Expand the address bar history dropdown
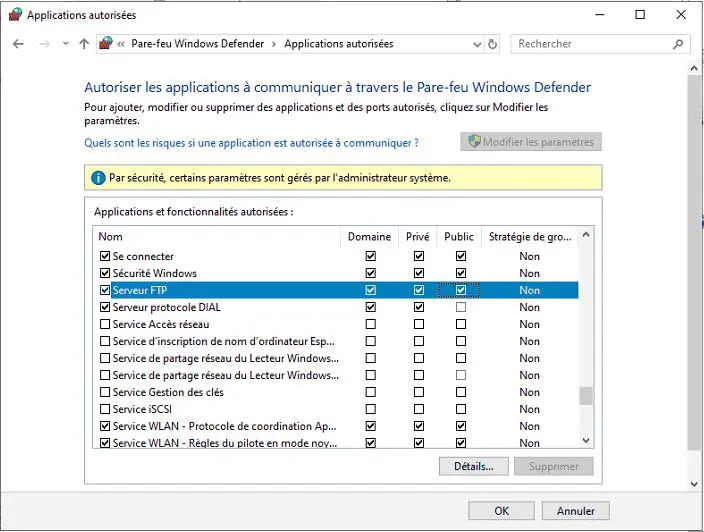The width and height of the screenshot is (704, 532). (x=476, y=44)
